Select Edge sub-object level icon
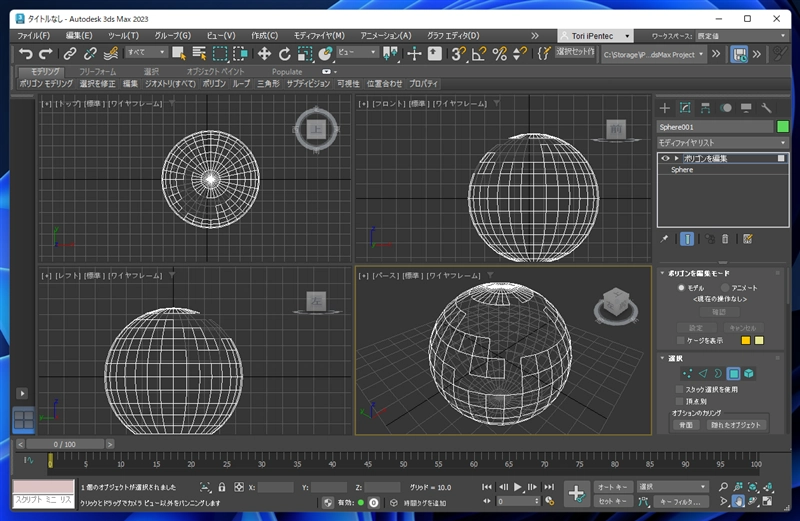Viewport: 800px width, 521px height. [x=703, y=374]
